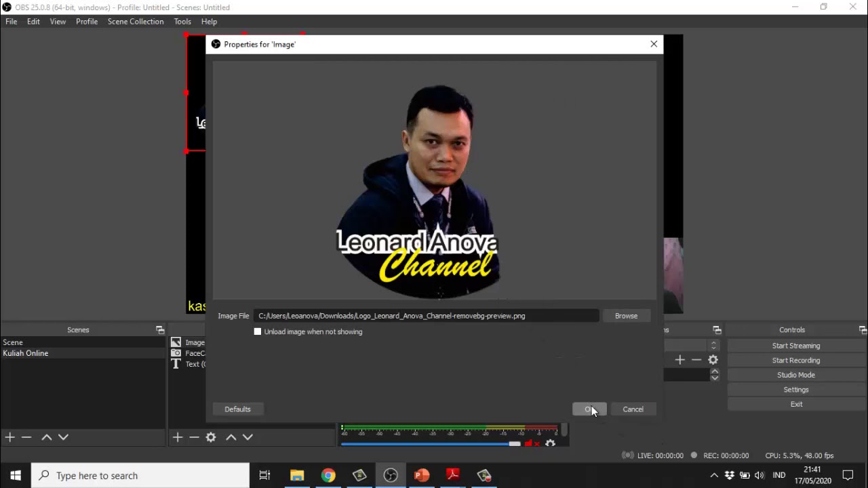Reset properties with Defaults button

[237, 409]
